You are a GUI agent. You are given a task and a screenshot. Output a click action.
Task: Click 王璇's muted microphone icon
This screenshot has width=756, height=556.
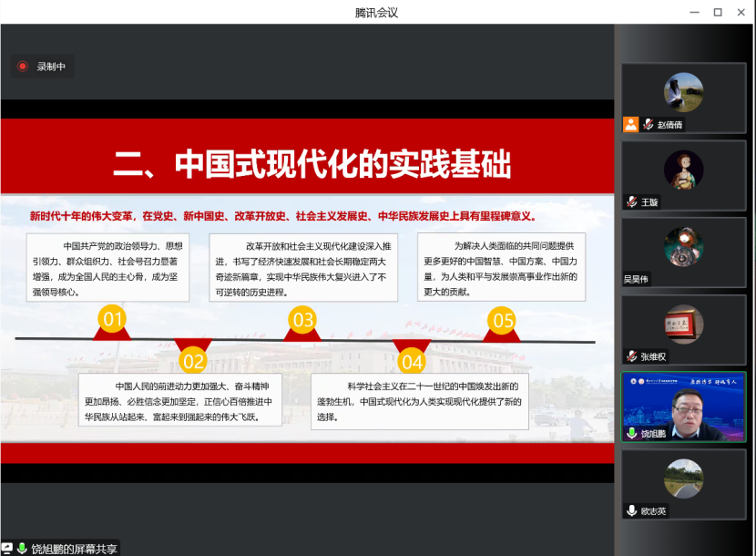tap(630, 201)
